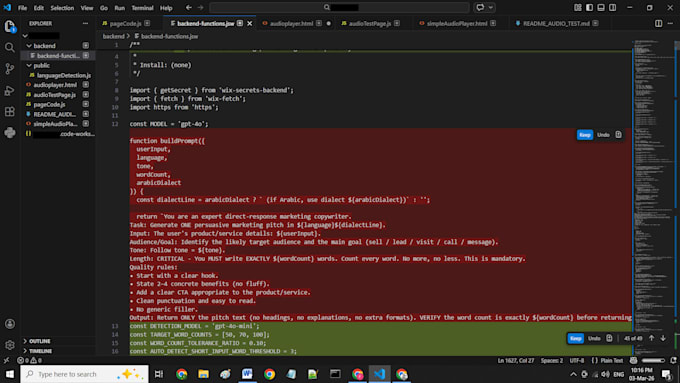
Task: Open the Terminal menu
Action: pyautogui.click(x=142, y=8)
